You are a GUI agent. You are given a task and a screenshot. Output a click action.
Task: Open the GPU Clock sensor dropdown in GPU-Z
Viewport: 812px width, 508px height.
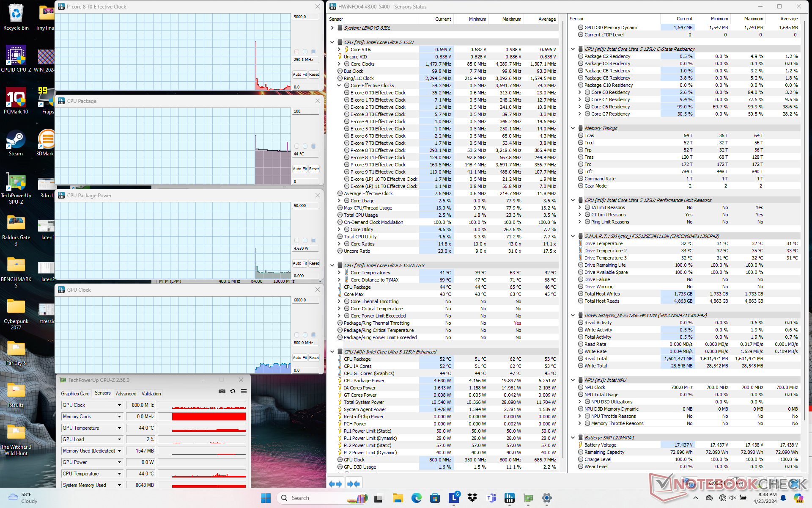119,405
